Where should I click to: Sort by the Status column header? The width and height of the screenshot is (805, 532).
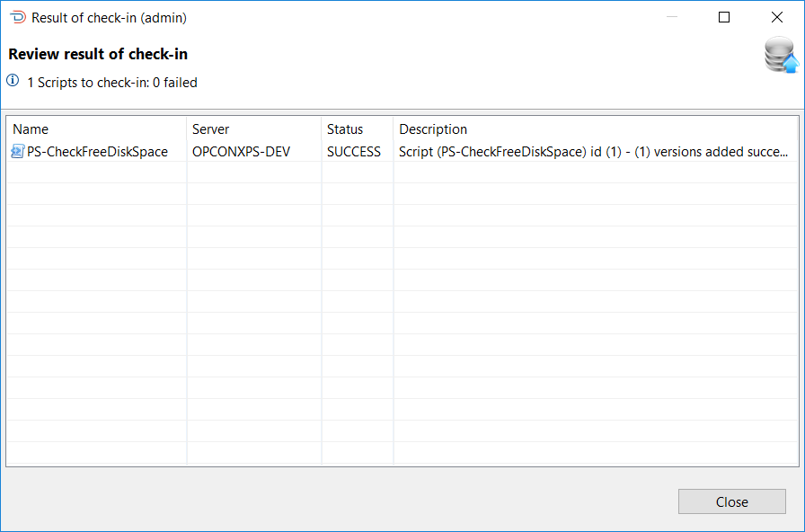(x=358, y=129)
